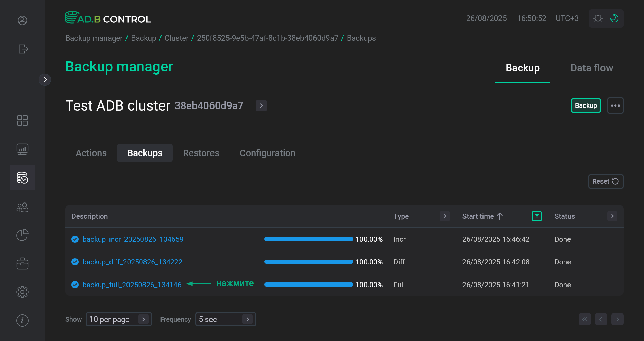This screenshot has height=341, width=644.
Task: Click the green Backup button
Action: click(x=586, y=105)
